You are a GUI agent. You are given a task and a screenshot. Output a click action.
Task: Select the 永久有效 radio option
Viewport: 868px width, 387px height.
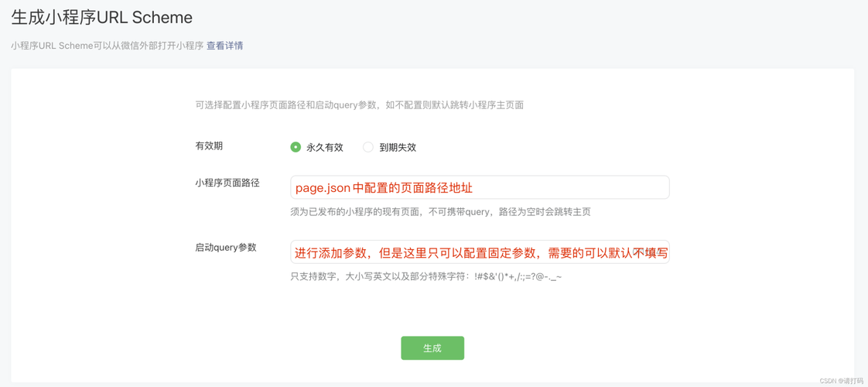point(296,147)
